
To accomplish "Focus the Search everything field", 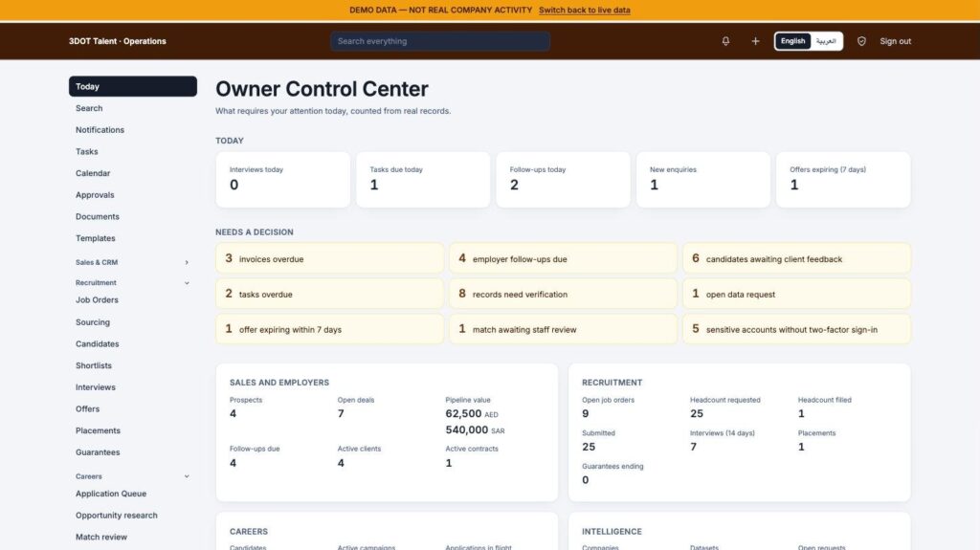I will (440, 41).
